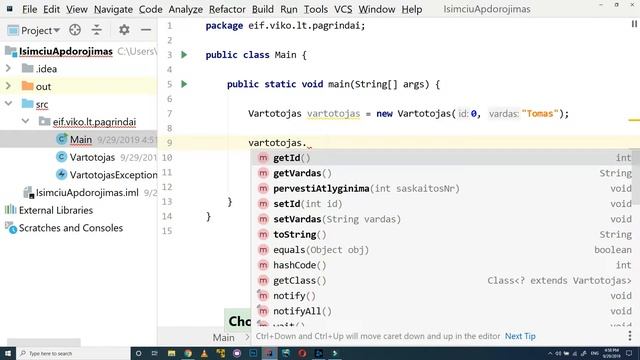Click the Project panel horizontal scrollbar
This screenshot has width=640, height=360.
coord(44,342)
